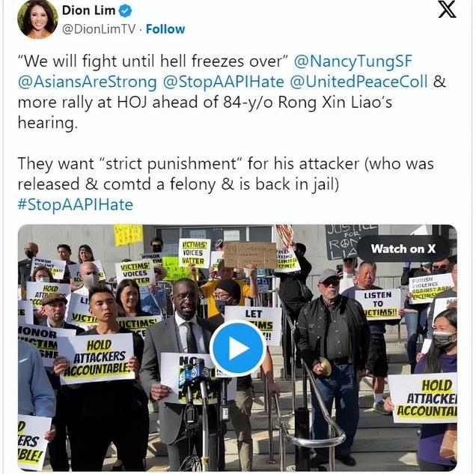This screenshot has width=476, height=474.
Task: Open the @StopAAPIHate mention link
Action: 224,82
